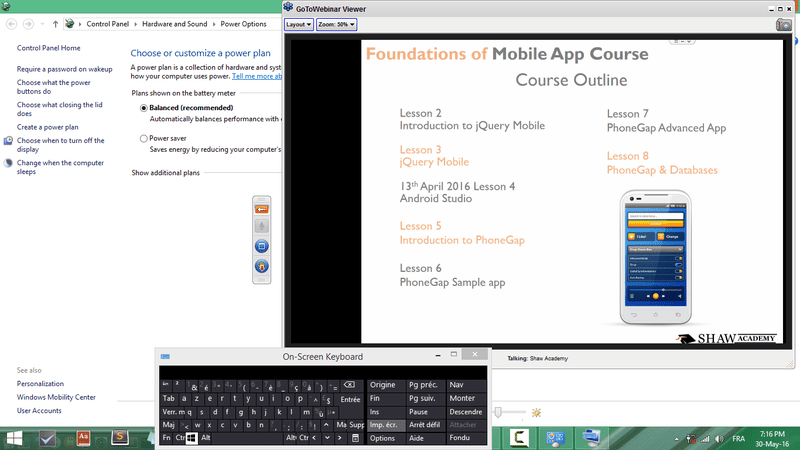
Task: Click the GoToWebinar screenshot camera icon
Action: coord(785,24)
